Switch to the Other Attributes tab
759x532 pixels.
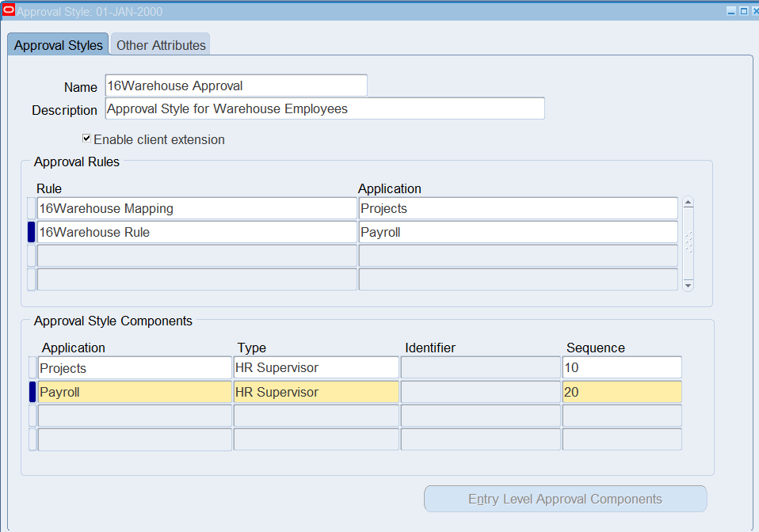[x=161, y=45]
